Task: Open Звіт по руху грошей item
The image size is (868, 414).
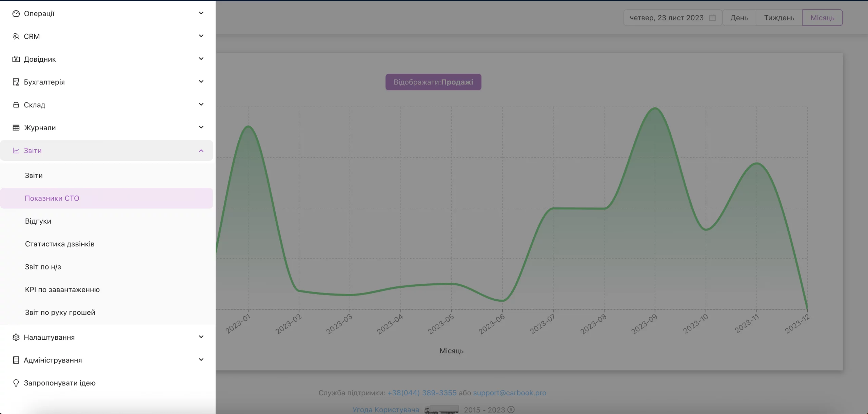Action: 60,312
